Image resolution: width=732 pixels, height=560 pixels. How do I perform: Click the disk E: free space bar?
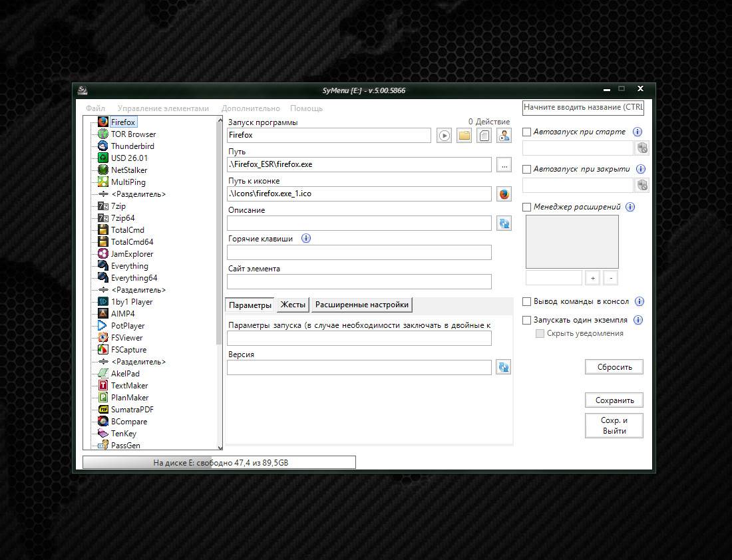click(220, 462)
